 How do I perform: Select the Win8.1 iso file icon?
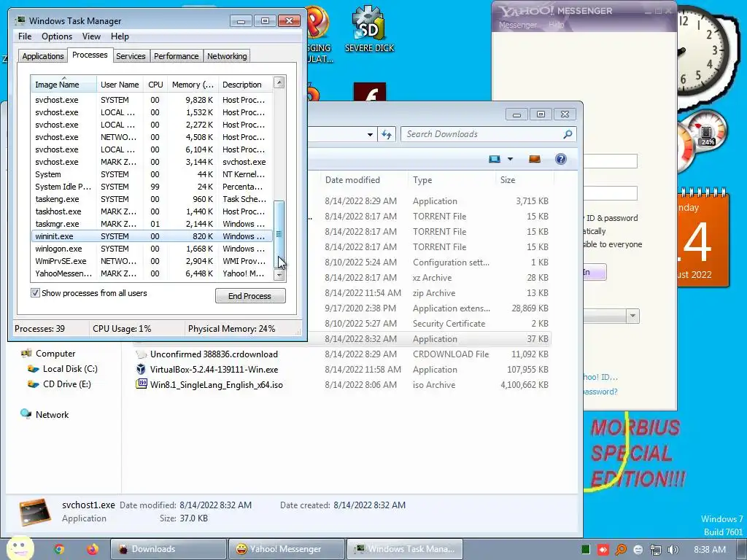click(141, 384)
